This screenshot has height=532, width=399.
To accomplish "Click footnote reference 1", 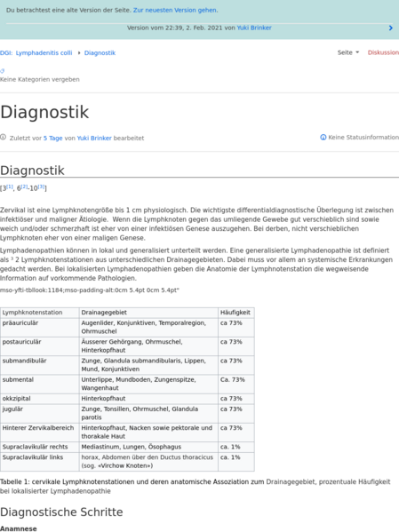I will [10, 187].
